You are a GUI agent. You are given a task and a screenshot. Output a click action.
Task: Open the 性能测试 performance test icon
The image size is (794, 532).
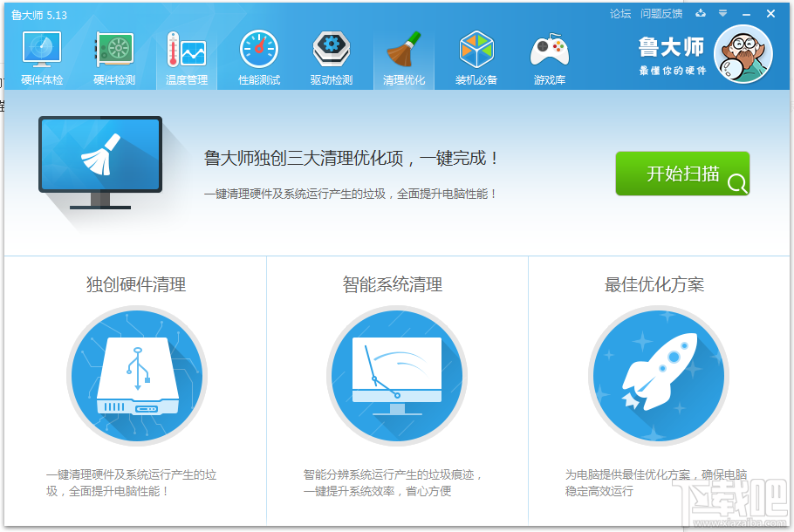point(259,58)
